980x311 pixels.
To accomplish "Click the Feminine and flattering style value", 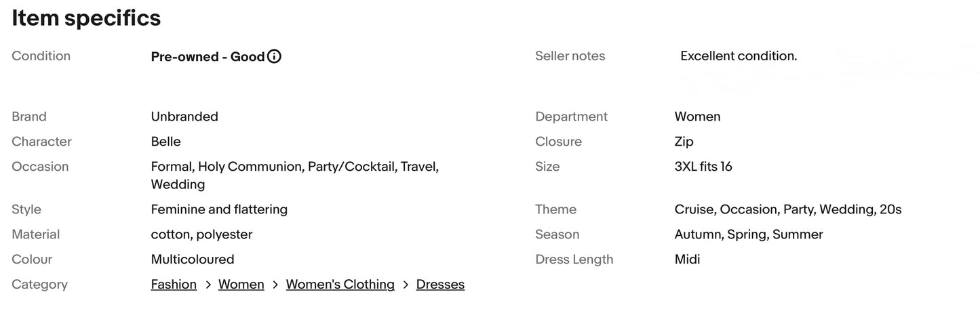I will coord(219,209).
